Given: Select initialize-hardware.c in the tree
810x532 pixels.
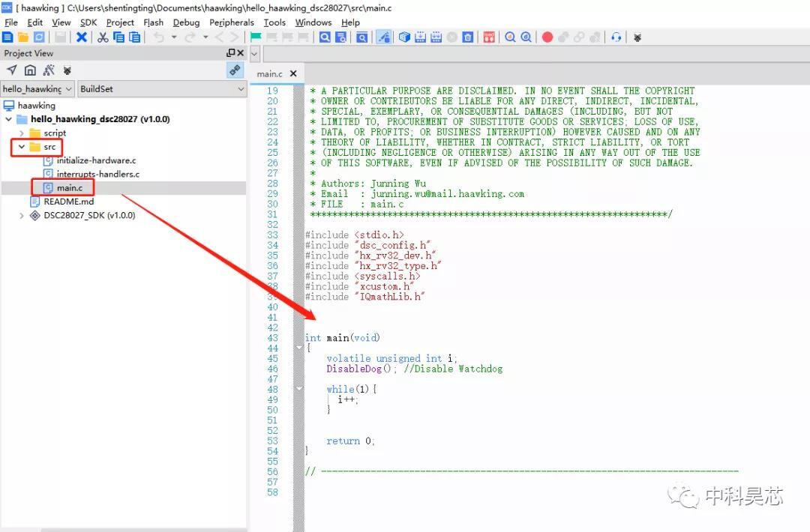Looking at the screenshot, I should point(96,160).
